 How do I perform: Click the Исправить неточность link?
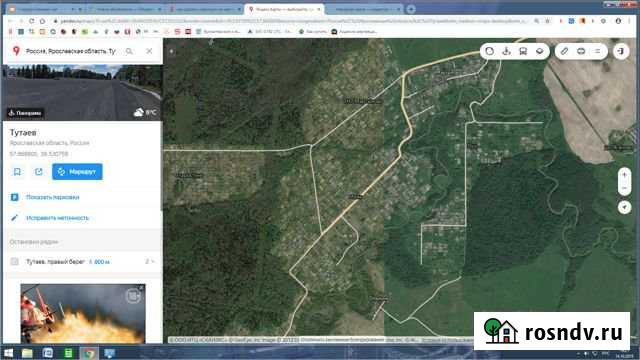(x=57, y=218)
